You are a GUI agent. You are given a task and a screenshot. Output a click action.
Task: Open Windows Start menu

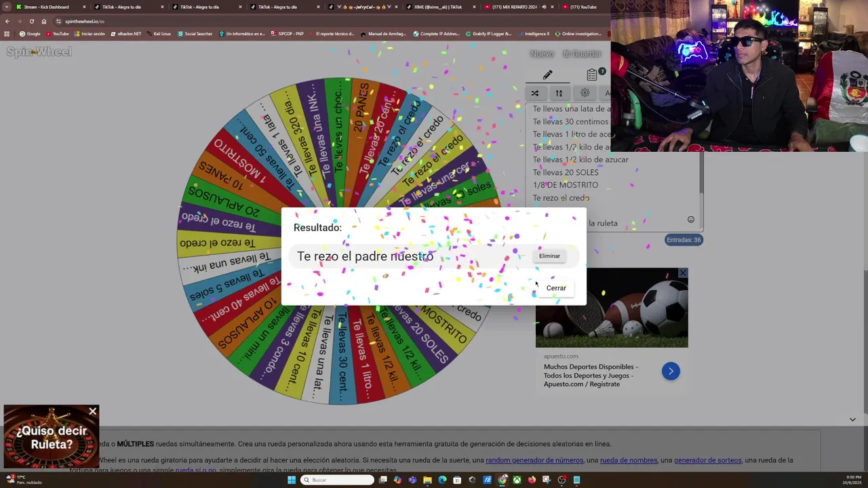tap(292, 480)
